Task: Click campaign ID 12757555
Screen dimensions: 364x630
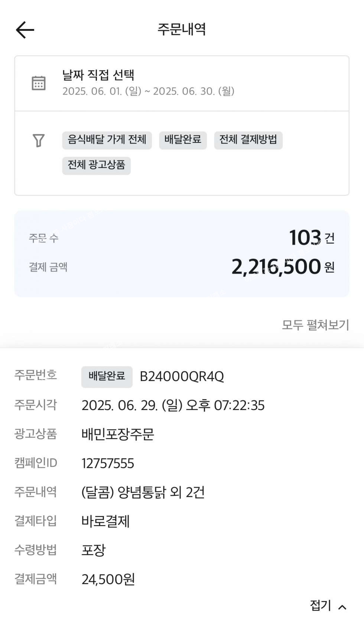Action: point(108,463)
